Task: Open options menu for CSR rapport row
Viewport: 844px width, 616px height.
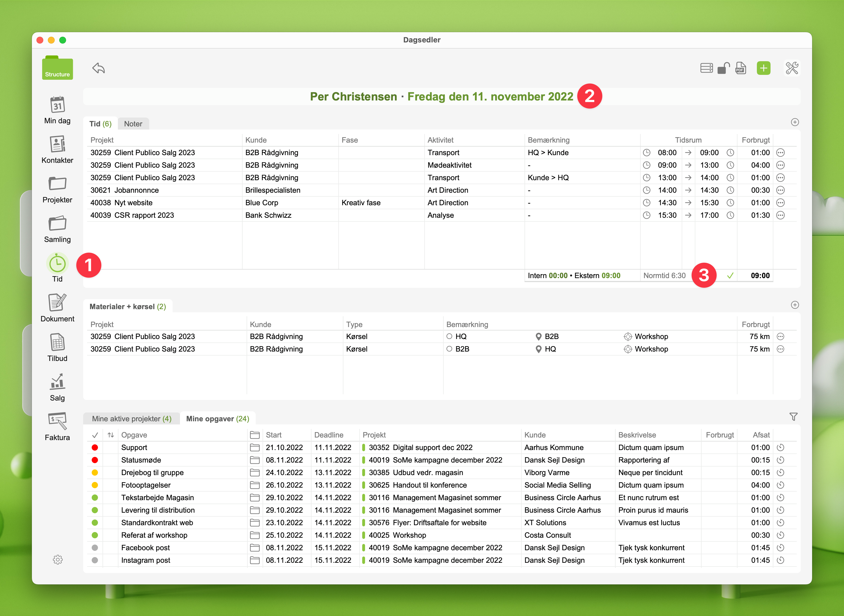Action: 780,215
